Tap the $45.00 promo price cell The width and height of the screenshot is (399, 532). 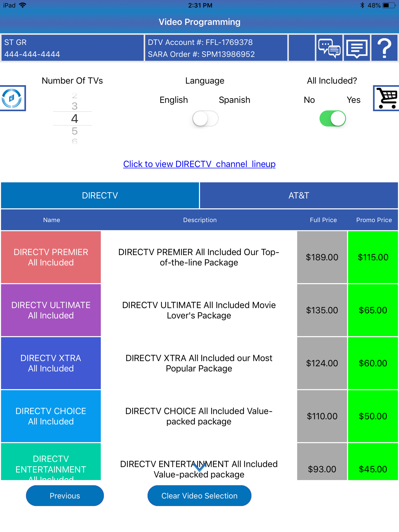tap(373, 462)
